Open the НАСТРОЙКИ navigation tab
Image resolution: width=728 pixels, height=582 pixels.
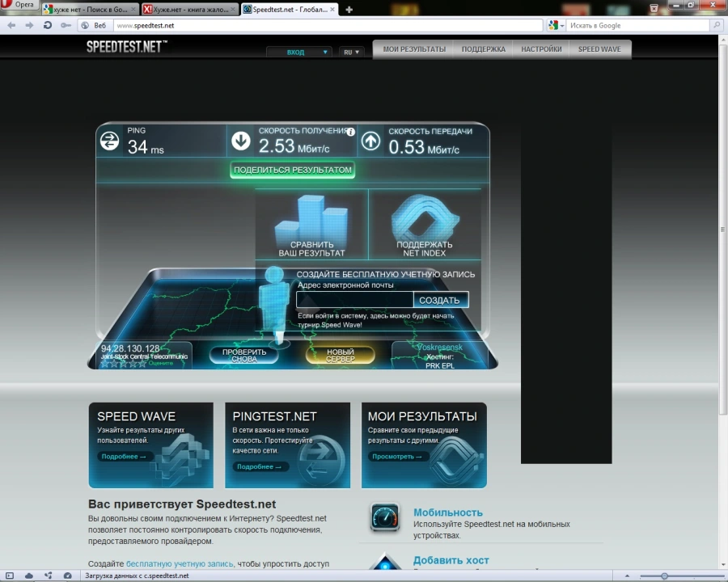[541, 49]
